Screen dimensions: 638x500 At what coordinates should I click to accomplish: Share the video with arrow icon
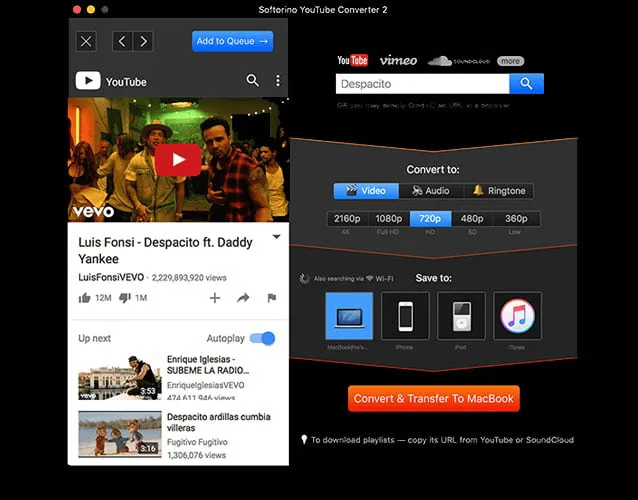[243, 298]
